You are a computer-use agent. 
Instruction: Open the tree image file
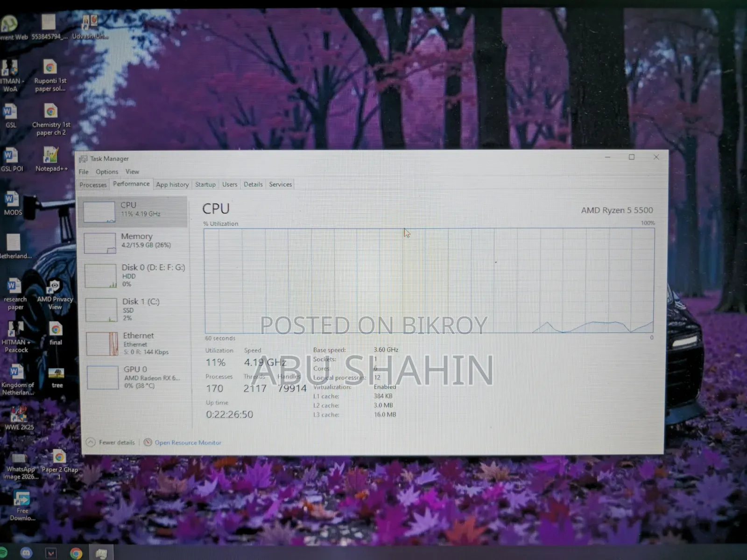(x=57, y=378)
